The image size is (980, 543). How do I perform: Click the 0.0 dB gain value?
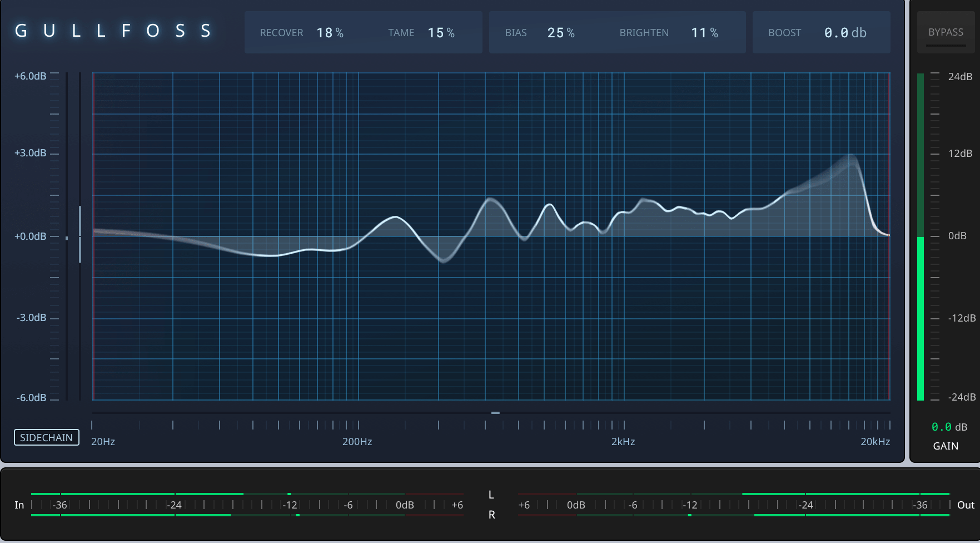(x=949, y=427)
